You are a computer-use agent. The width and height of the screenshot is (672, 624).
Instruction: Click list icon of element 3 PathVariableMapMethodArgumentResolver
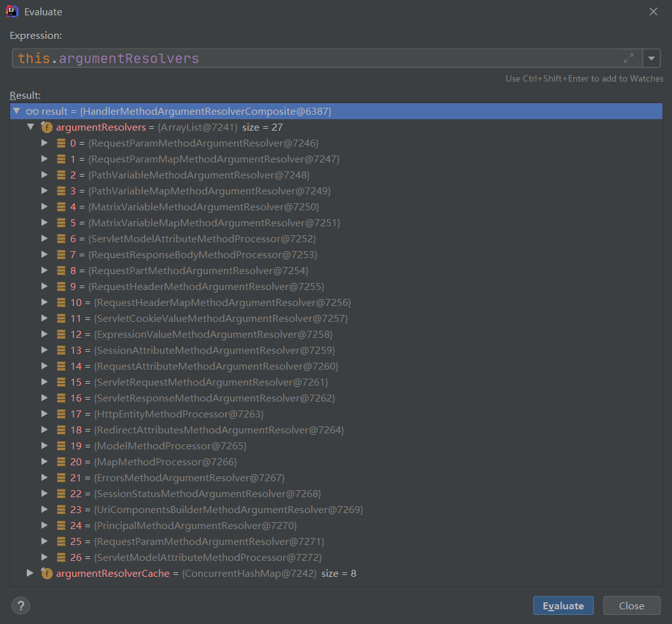tap(61, 191)
